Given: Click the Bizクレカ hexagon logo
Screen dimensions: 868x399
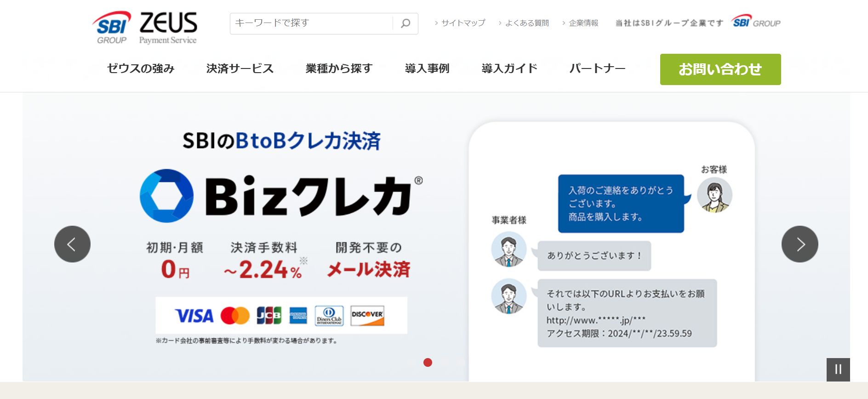Looking at the screenshot, I should [x=166, y=196].
